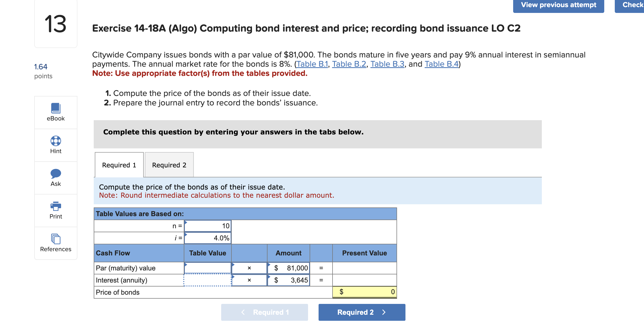Select the i value input showing 4.0%
Viewport: 644px width, 330px height.
tap(208, 237)
